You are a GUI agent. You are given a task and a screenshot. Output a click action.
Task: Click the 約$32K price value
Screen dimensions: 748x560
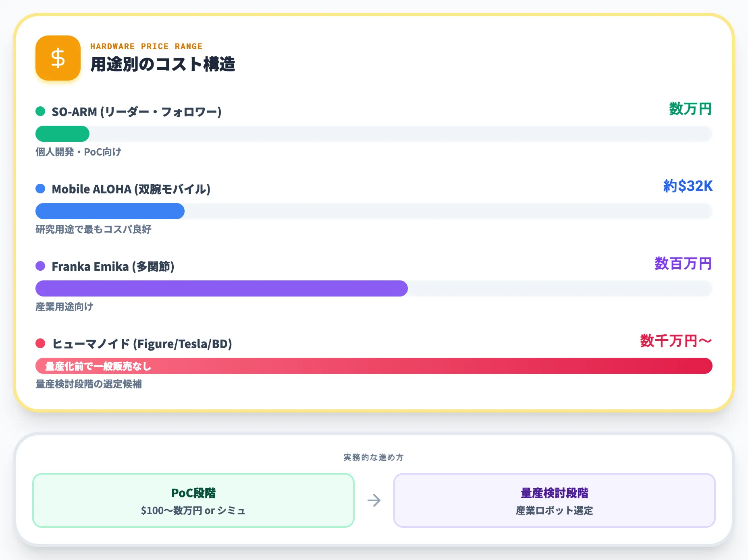pyautogui.click(x=688, y=186)
